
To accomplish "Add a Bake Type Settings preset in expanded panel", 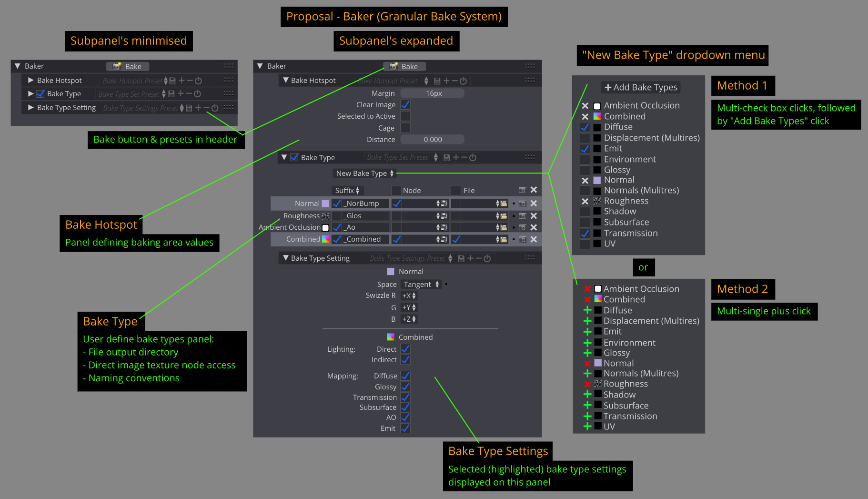I will pyautogui.click(x=471, y=258).
